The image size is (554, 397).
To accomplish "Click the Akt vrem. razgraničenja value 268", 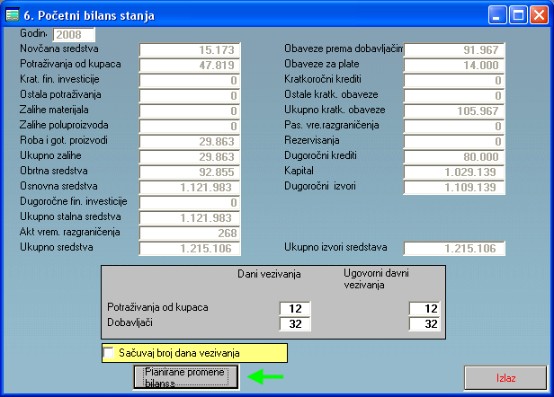I will pyautogui.click(x=190, y=233).
